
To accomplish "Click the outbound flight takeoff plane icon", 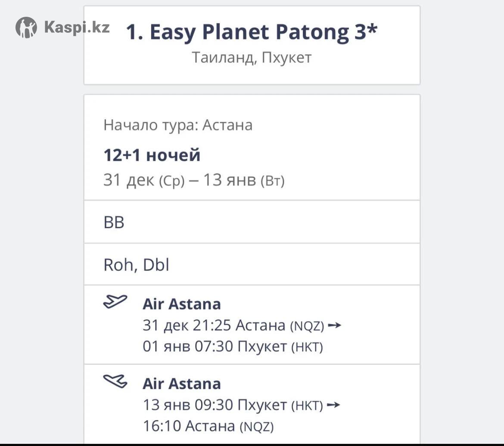I will [115, 301].
